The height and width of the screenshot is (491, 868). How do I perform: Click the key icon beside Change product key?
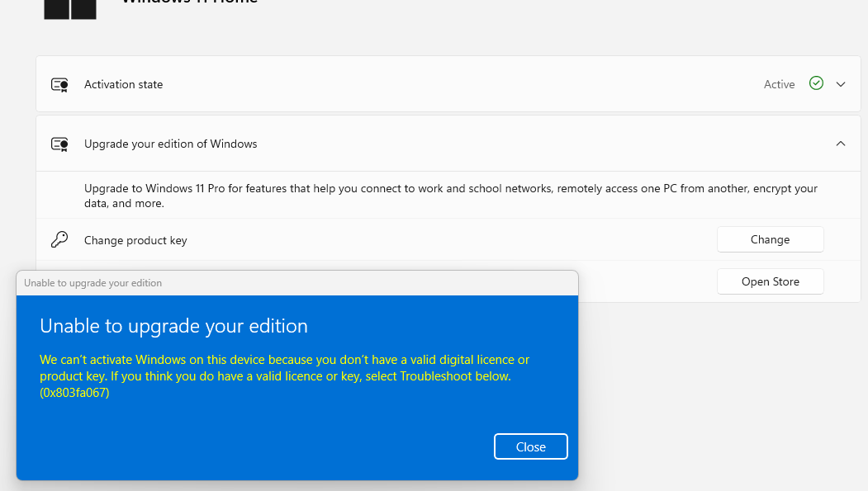tap(59, 239)
